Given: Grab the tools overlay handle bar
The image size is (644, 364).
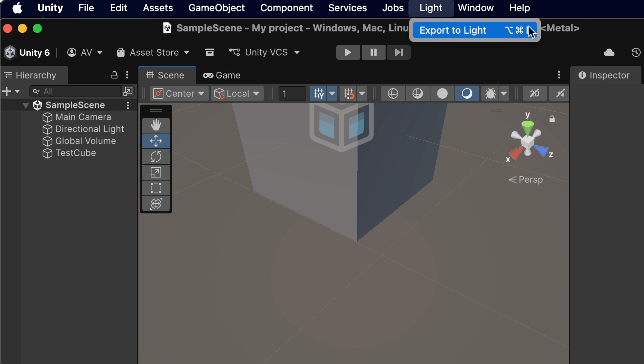Looking at the screenshot, I should [x=156, y=111].
